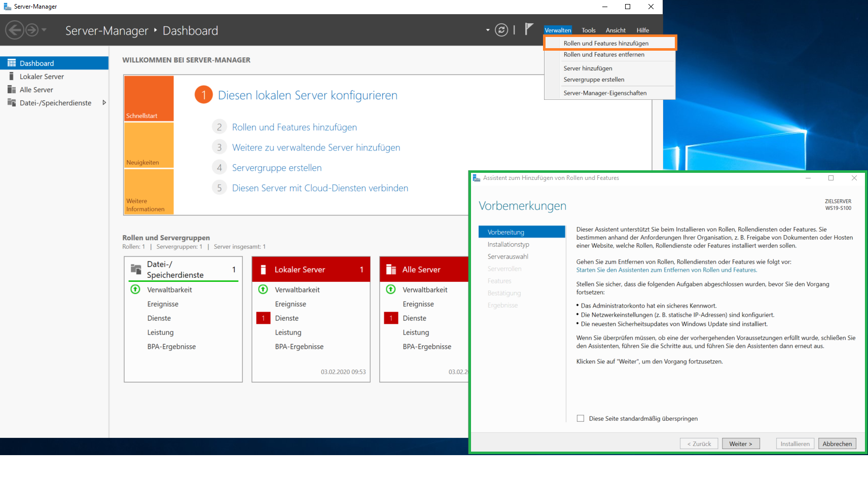
Task: Click the Datei-/Speicherdienste tile header
Action: 183,269
